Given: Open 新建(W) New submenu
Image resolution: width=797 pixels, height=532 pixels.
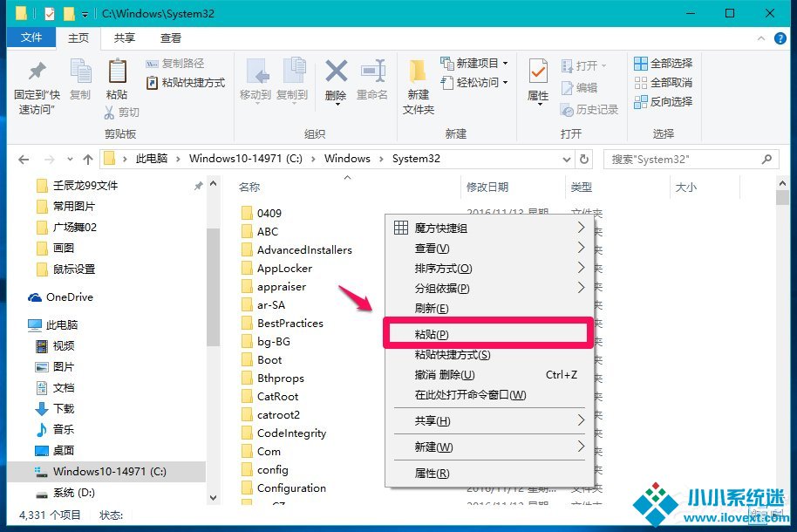Looking at the screenshot, I should click(489, 447).
